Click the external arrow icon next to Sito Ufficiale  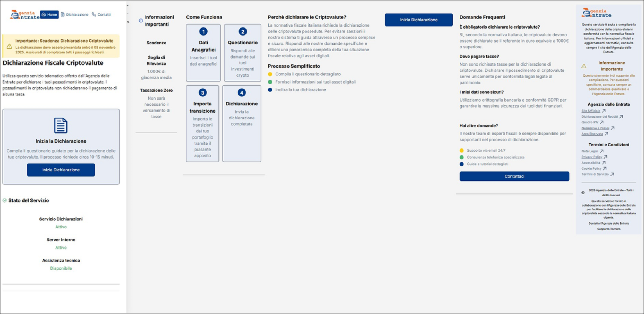tap(604, 111)
